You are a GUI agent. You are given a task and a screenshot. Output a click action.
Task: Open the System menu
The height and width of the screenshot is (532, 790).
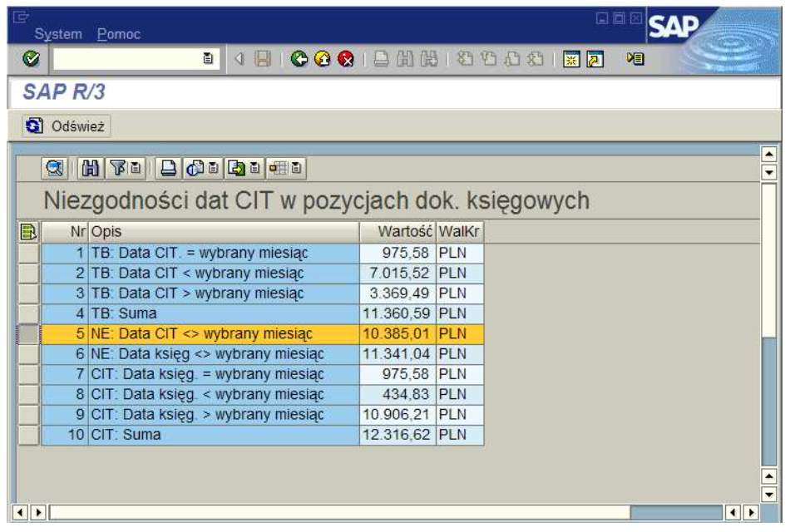tap(57, 34)
